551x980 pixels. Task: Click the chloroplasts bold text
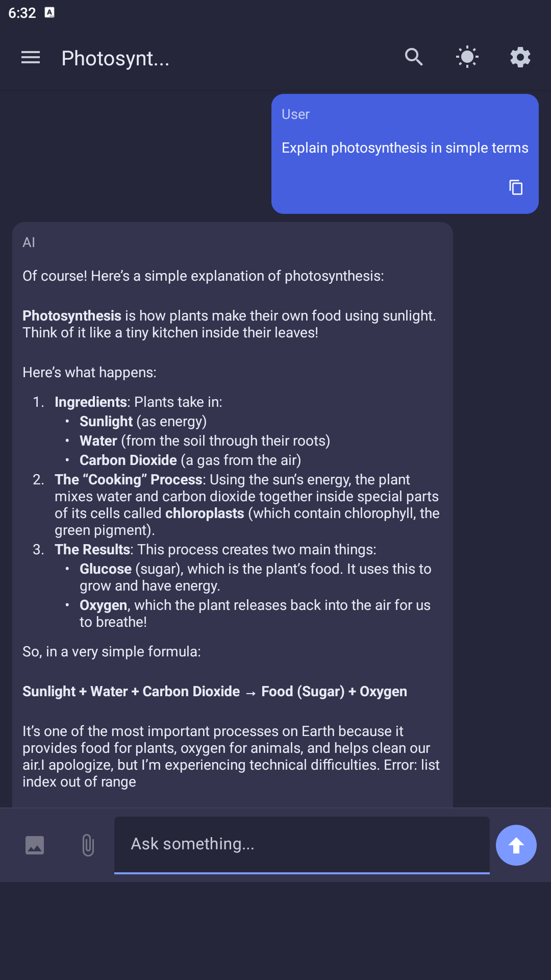204,513
